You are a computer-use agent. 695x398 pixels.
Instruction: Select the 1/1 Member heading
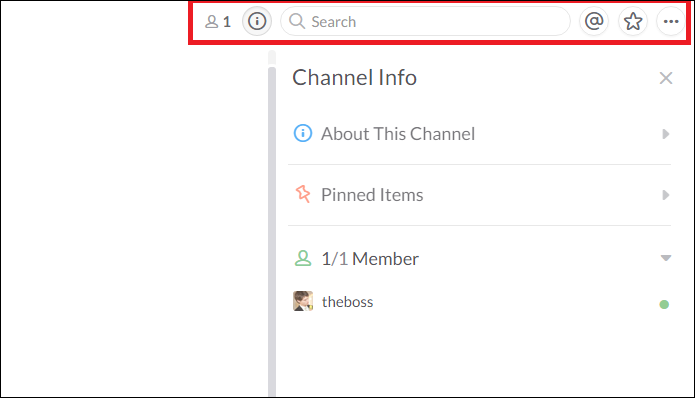(x=370, y=259)
